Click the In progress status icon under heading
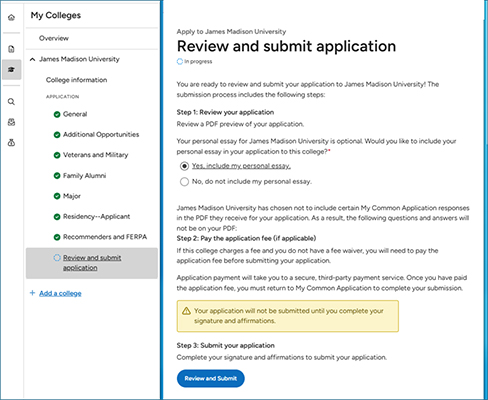 click(x=180, y=61)
